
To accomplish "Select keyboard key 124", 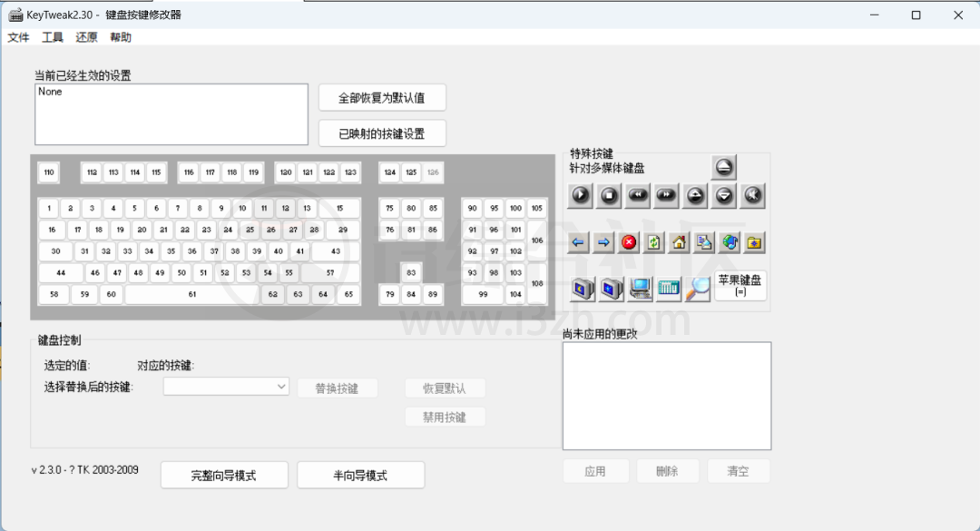I will 390,172.
